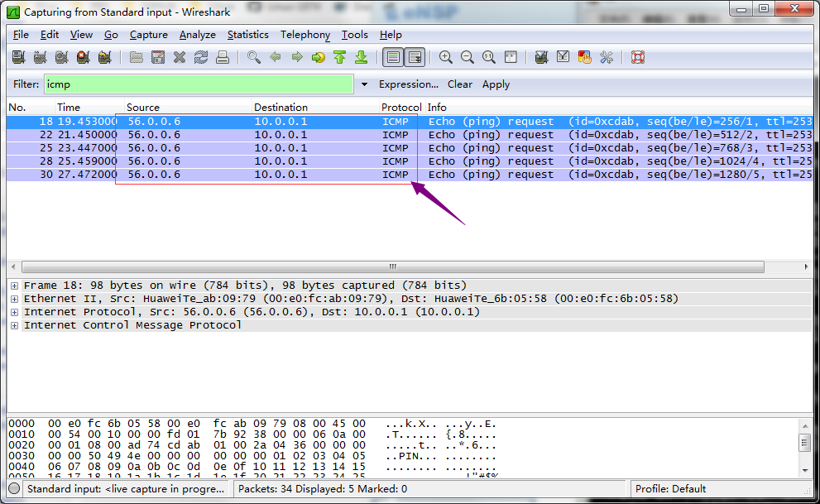Select packet number 30 row
Screen dimensions: 820x504
coord(410,175)
